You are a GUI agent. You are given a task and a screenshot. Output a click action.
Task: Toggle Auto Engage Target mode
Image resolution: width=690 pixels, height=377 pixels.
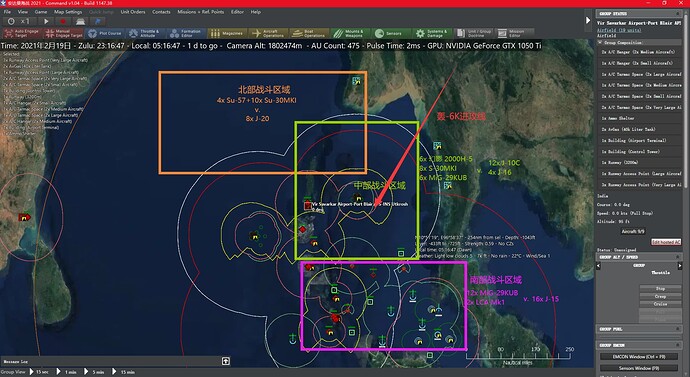(22, 33)
